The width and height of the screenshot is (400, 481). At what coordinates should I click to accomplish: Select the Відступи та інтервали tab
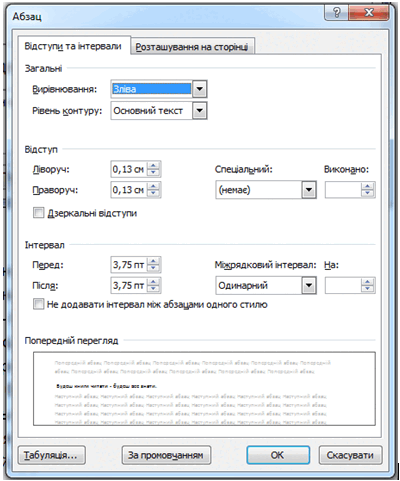tap(73, 46)
